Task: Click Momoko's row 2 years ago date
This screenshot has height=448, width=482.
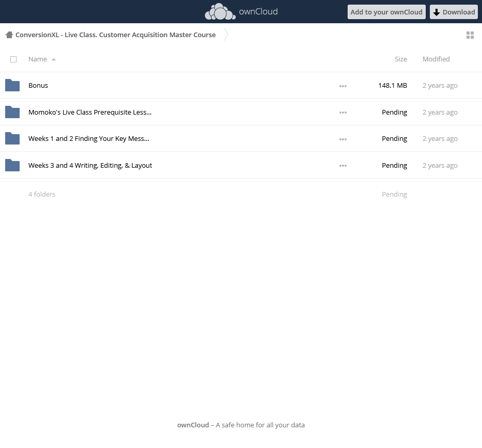Action: (x=440, y=112)
